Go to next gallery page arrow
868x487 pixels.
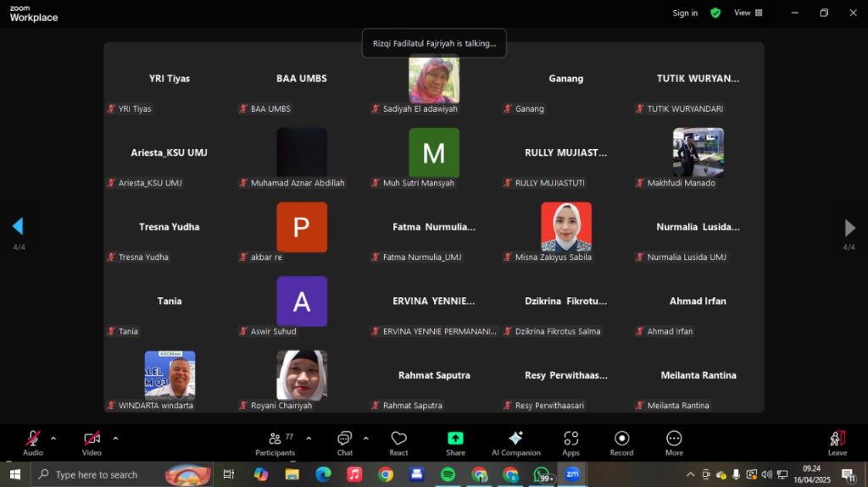[849, 228]
